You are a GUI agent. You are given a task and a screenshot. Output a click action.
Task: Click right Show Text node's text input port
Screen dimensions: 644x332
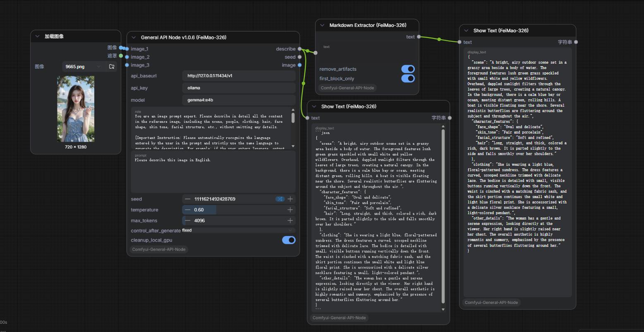click(x=459, y=42)
